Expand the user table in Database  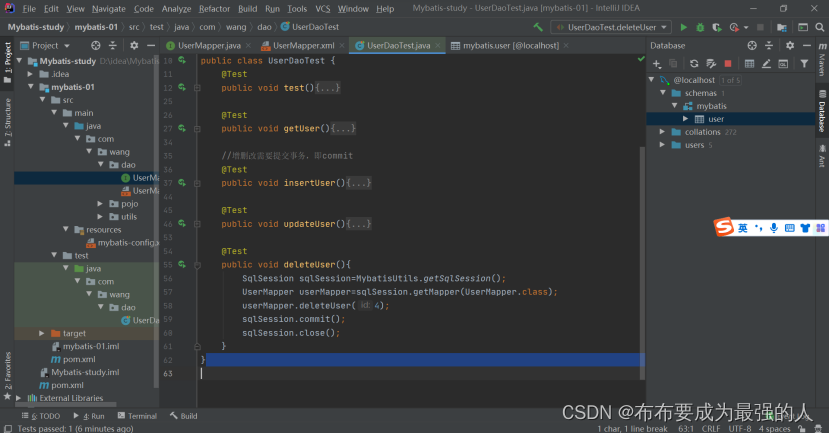click(685, 119)
